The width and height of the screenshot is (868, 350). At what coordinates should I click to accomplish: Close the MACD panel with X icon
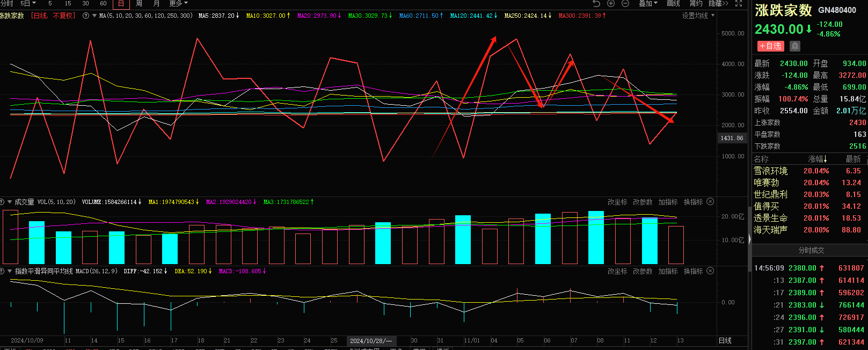710,271
